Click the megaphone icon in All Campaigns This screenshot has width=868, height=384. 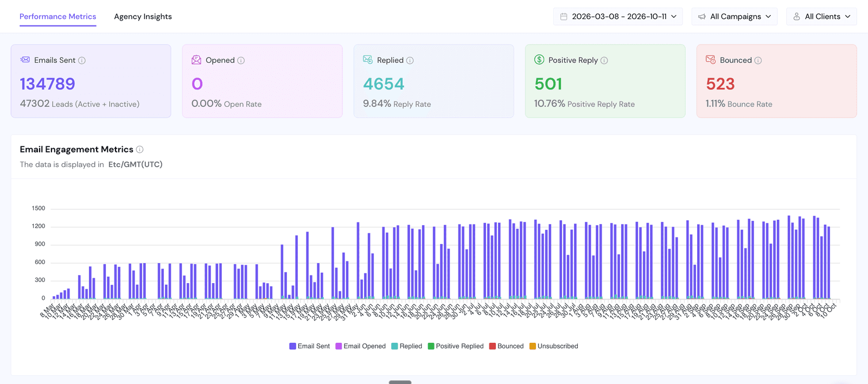pyautogui.click(x=702, y=17)
